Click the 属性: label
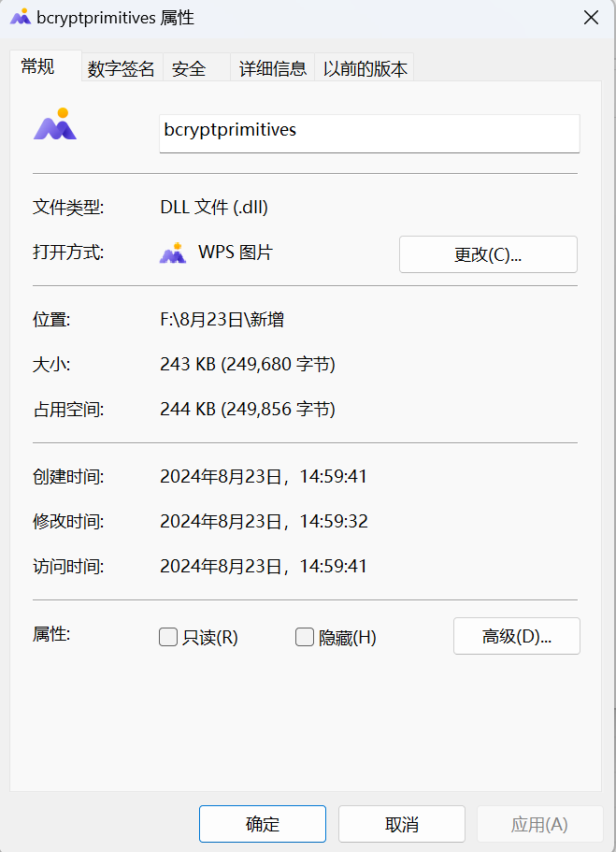The image size is (616, 852). click(51, 633)
